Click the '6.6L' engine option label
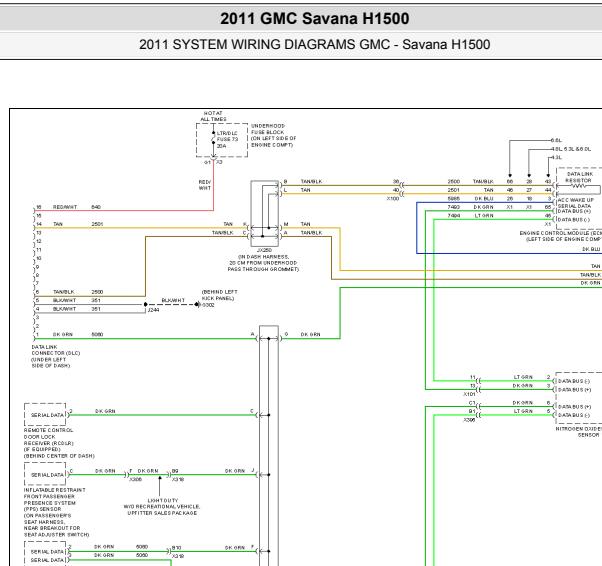The width and height of the screenshot is (602, 566). click(x=556, y=140)
